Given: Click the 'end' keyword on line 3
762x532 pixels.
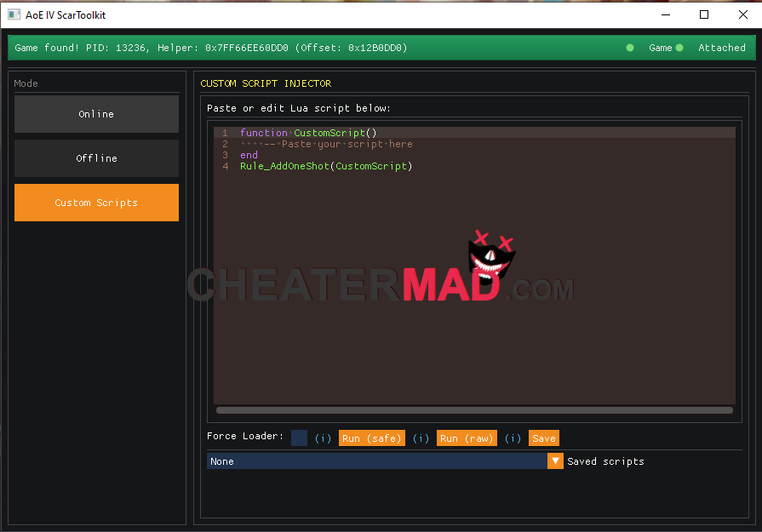Looking at the screenshot, I should click(x=249, y=155).
